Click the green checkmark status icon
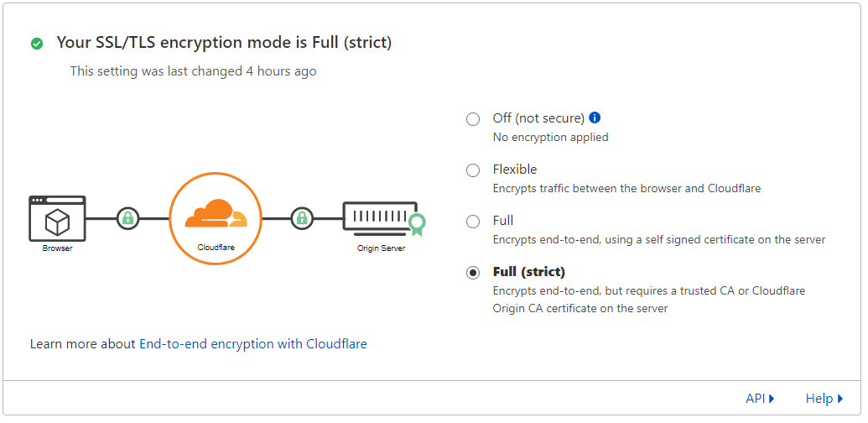Screen dimensions: 868x423 tap(37, 44)
